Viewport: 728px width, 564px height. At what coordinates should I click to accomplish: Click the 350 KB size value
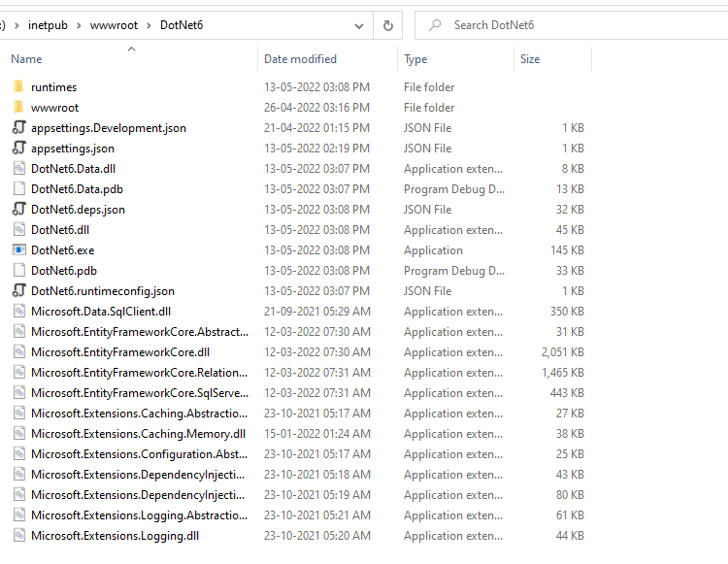click(567, 311)
